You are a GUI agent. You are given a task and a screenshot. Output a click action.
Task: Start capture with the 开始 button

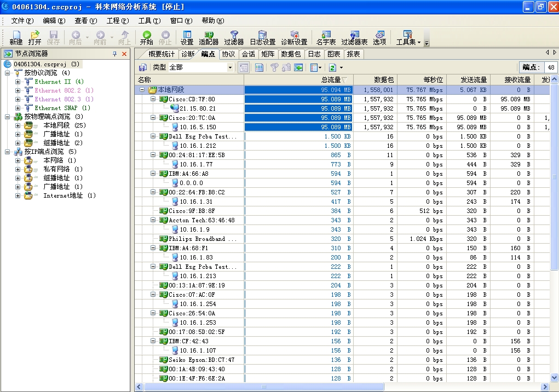click(x=146, y=37)
